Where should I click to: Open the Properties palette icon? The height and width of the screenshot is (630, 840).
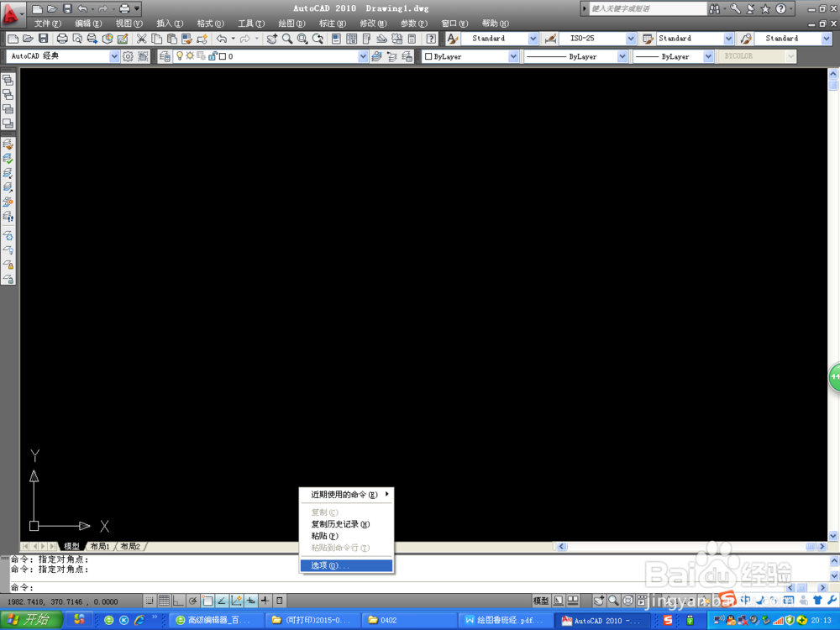337,39
